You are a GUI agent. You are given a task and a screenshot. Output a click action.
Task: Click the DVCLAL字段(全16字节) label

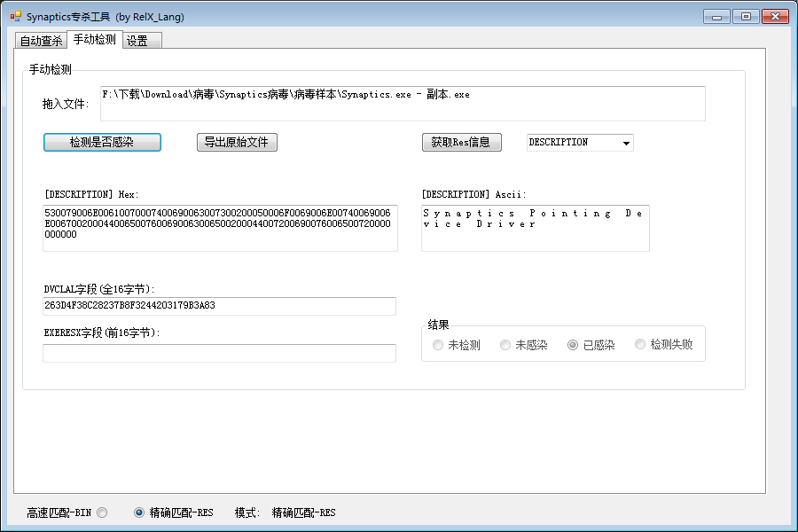(x=99, y=289)
